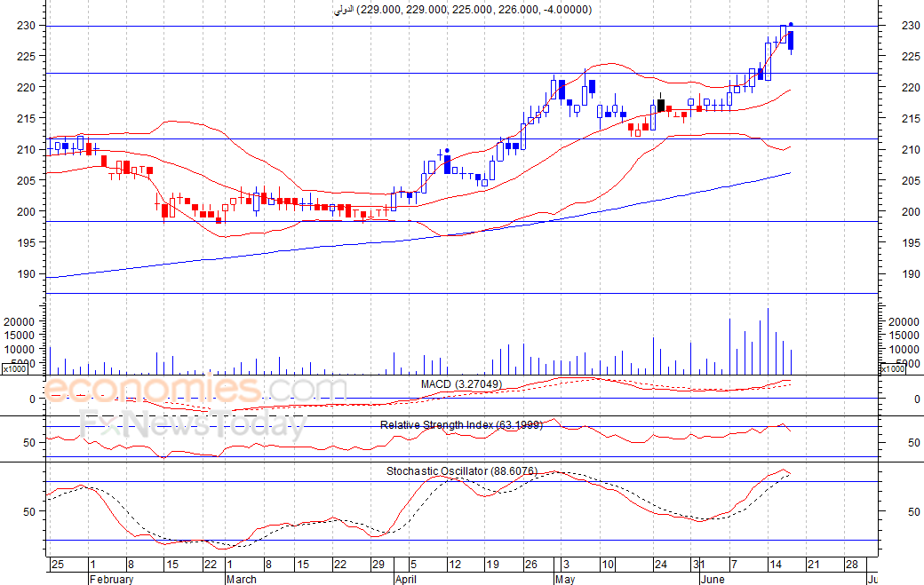Select the 220 price label on the right axis
The image size is (924, 585).
click(x=911, y=88)
